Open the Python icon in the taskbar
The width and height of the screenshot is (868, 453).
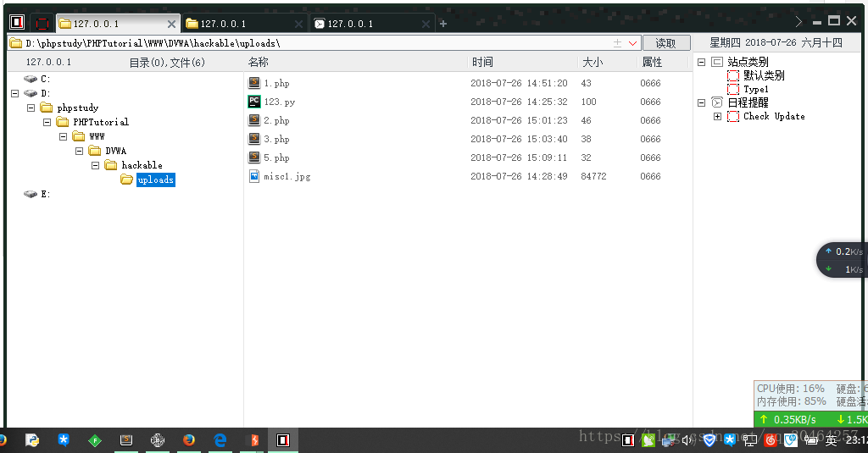[33, 440]
